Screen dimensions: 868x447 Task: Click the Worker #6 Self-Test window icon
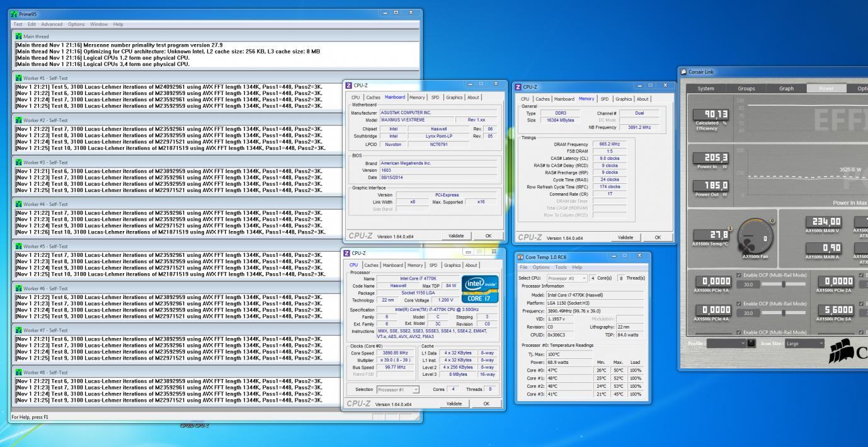pyautogui.click(x=19, y=288)
